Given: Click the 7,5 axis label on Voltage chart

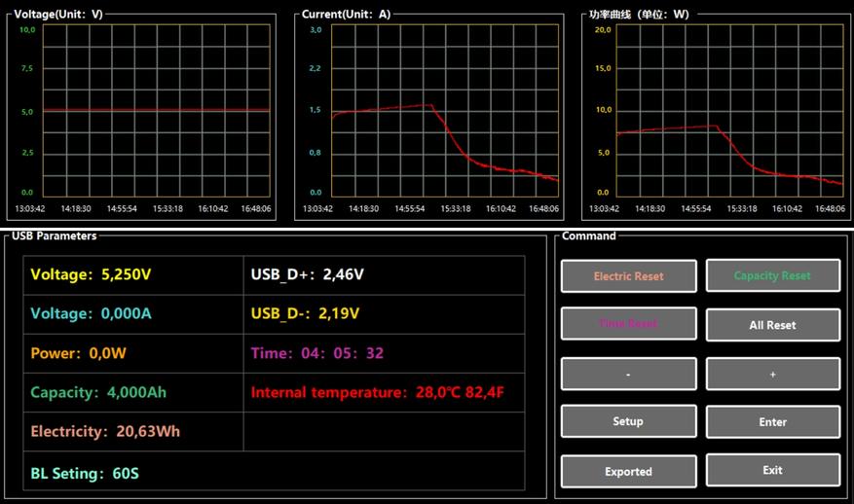Looking at the screenshot, I should (x=27, y=68).
